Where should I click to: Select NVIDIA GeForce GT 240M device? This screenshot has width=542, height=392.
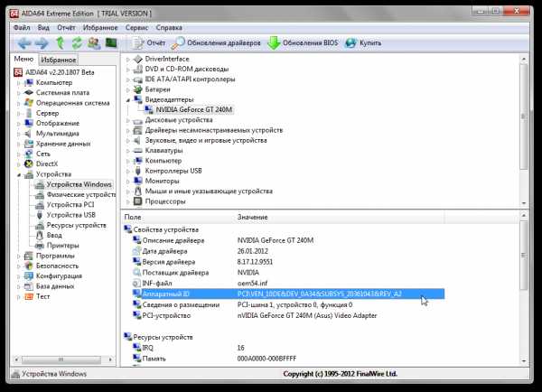(193, 110)
